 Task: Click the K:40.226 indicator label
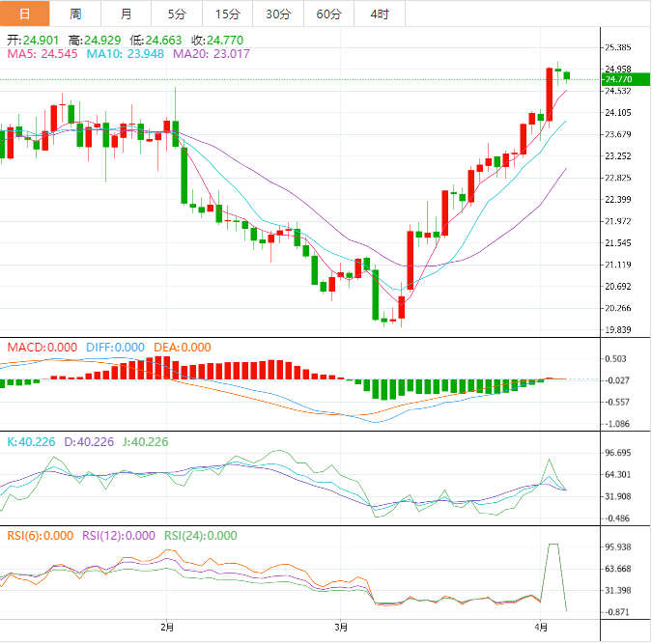[31, 441]
